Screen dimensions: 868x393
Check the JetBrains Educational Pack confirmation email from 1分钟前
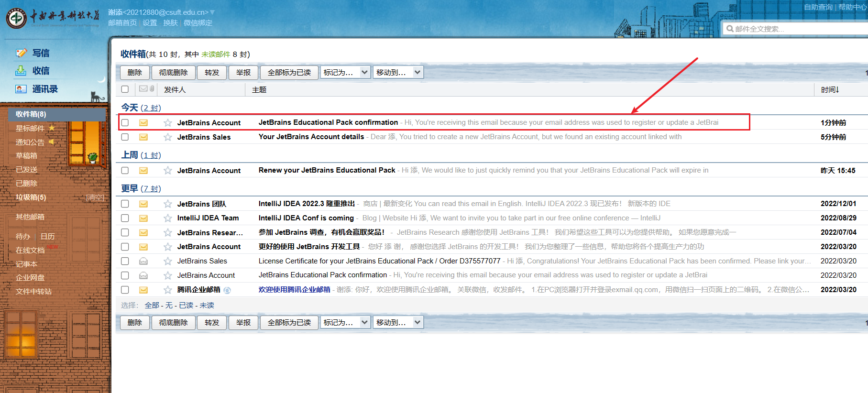tap(125, 123)
